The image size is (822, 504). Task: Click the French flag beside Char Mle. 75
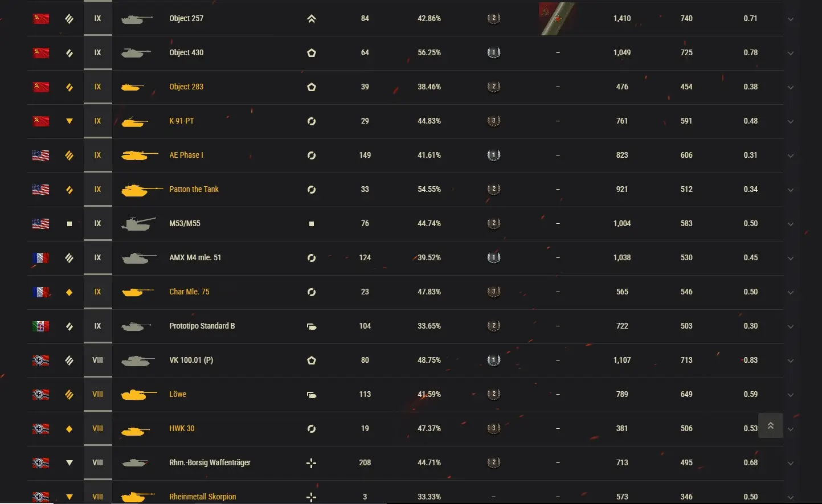40,292
